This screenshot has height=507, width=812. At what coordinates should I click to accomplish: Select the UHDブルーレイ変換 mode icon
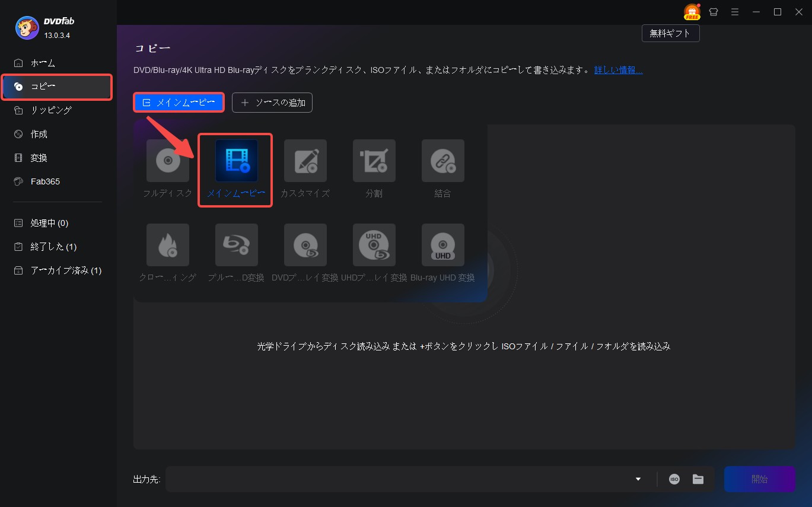tap(374, 245)
